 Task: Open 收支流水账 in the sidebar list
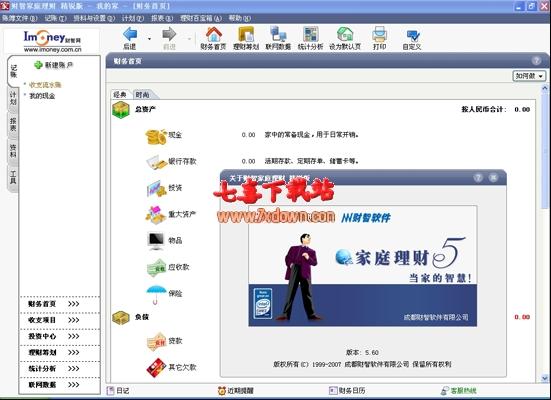click(x=45, y=85)
